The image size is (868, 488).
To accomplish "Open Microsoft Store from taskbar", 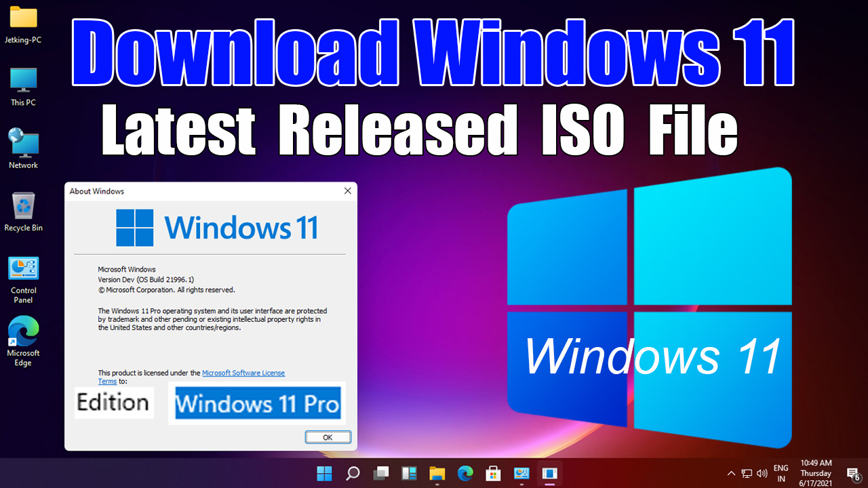I will [x=493, y=473].
